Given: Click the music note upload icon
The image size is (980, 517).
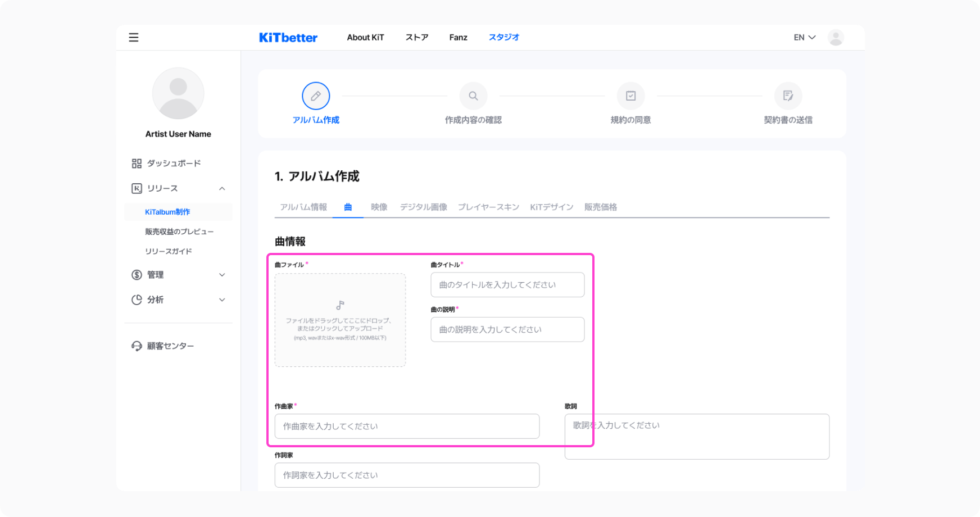Looking at the screenshot, I should click(x=340, y=305).
